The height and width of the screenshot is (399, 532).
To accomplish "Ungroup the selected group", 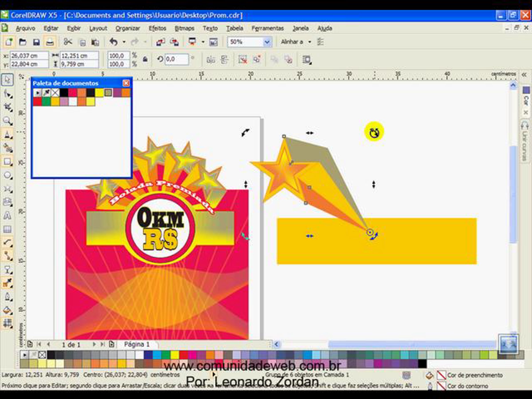I will point(243,59).
